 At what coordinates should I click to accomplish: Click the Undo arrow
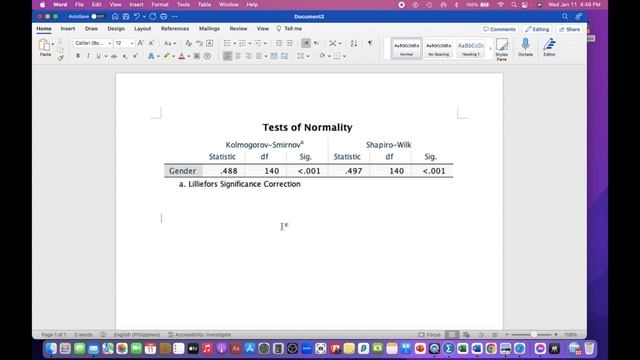(x=137, y=16)
